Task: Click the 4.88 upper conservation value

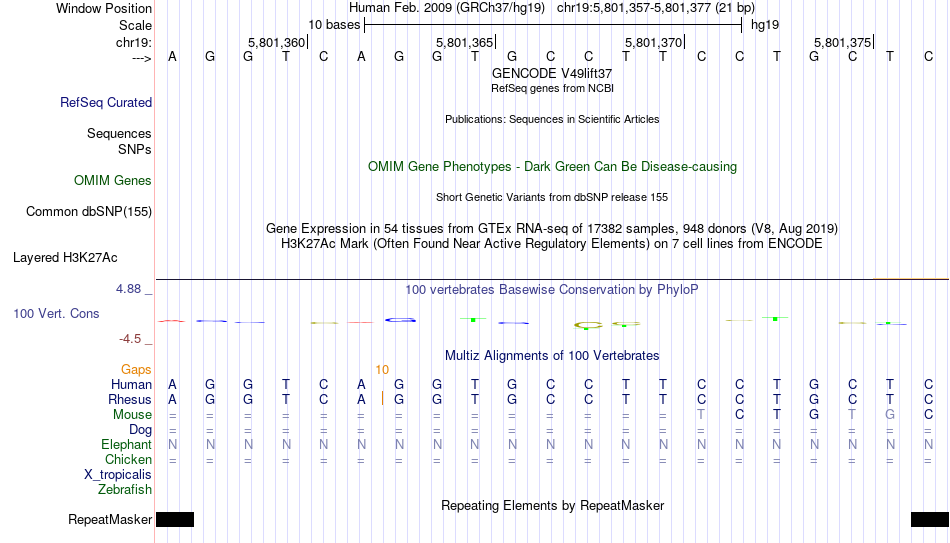Action: [x=128, y=289]
